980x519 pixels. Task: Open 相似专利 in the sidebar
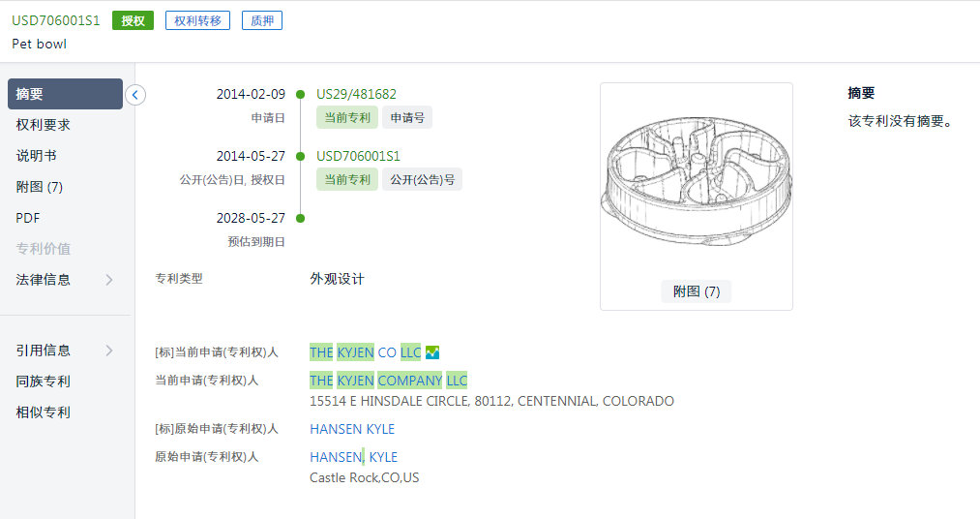coord(44,412)
